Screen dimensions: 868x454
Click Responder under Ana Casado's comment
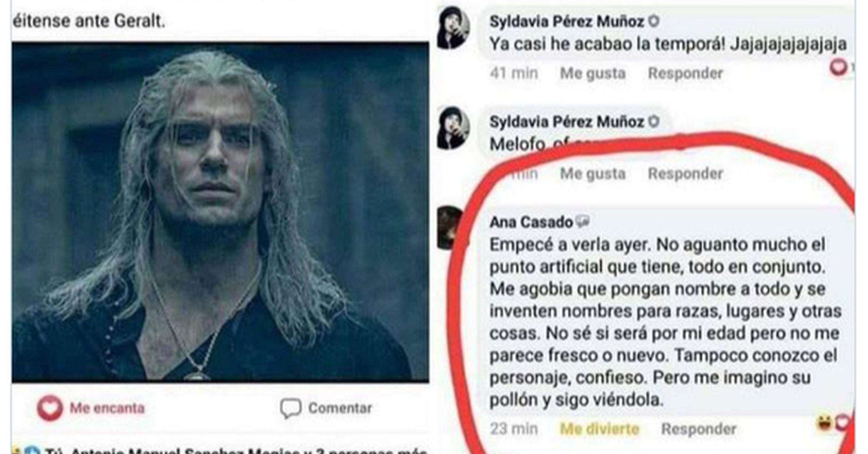(x=699, y=429)
